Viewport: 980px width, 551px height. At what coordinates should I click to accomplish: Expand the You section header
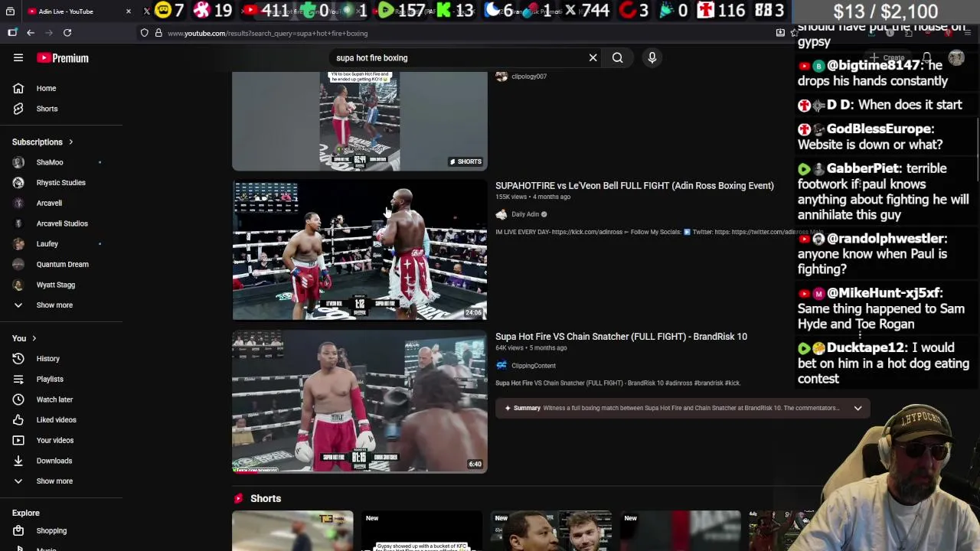tap(24, 338)
